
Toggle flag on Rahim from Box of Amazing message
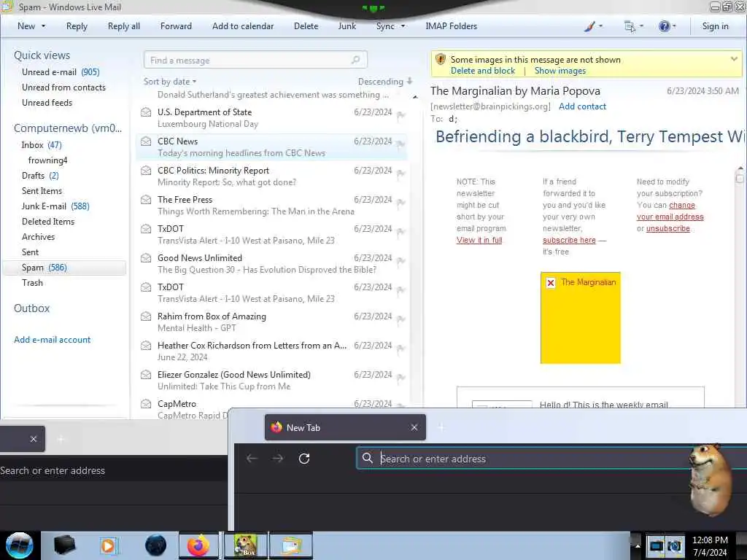click(400, 319)
